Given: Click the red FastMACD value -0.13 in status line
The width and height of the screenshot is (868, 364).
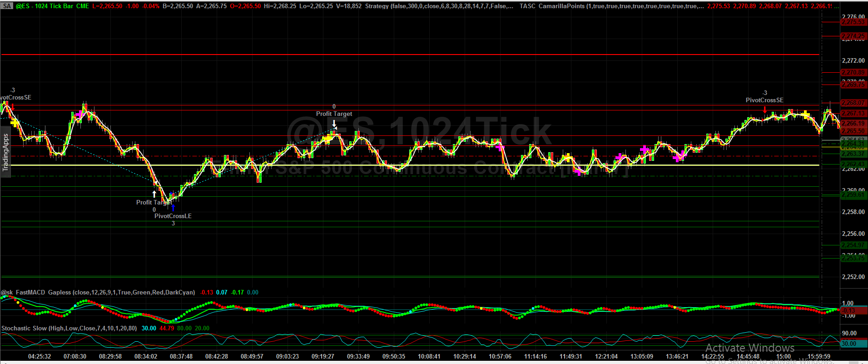Looking at the screenshot, I should pyautogui.click(x=207, y=292).
